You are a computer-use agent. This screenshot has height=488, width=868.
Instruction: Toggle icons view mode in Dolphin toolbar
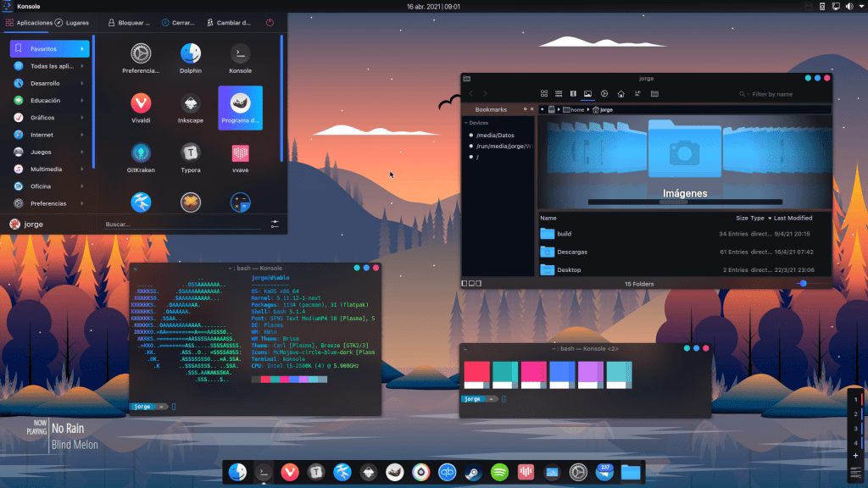[x=543, y=93]
